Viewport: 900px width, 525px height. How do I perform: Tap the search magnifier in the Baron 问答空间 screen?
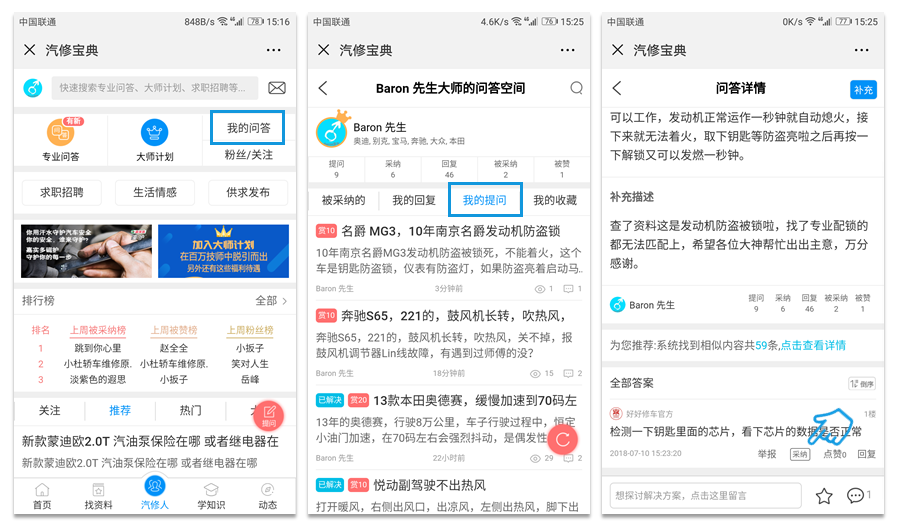pyautogui.click(x=576, y=88)
